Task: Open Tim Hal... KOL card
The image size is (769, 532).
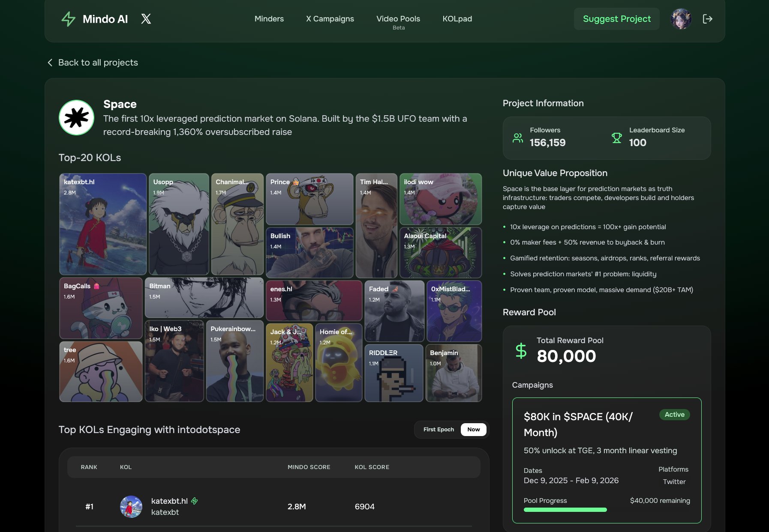Action: point(376,226)
